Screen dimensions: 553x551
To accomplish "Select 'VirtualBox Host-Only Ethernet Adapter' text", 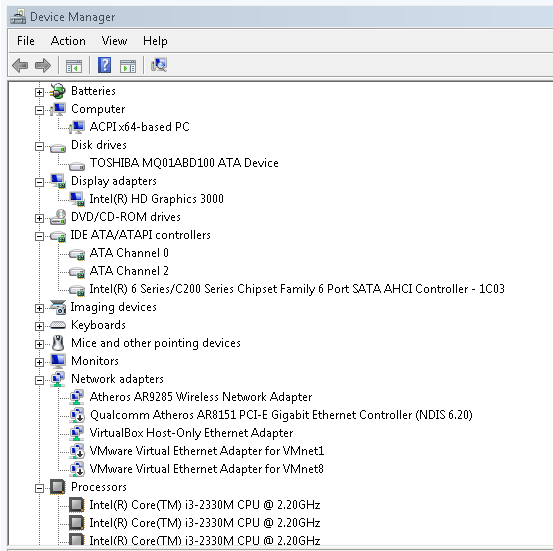I will 191,433.
